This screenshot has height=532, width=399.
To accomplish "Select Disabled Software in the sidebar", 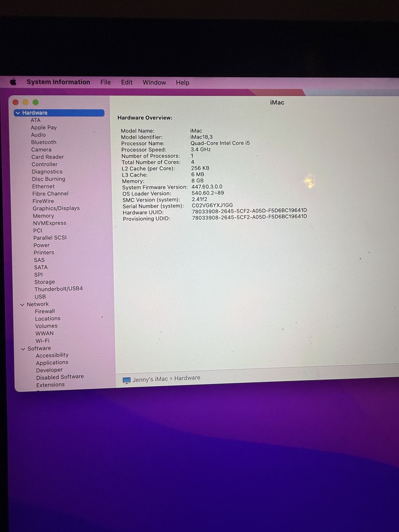I will 60,377.
